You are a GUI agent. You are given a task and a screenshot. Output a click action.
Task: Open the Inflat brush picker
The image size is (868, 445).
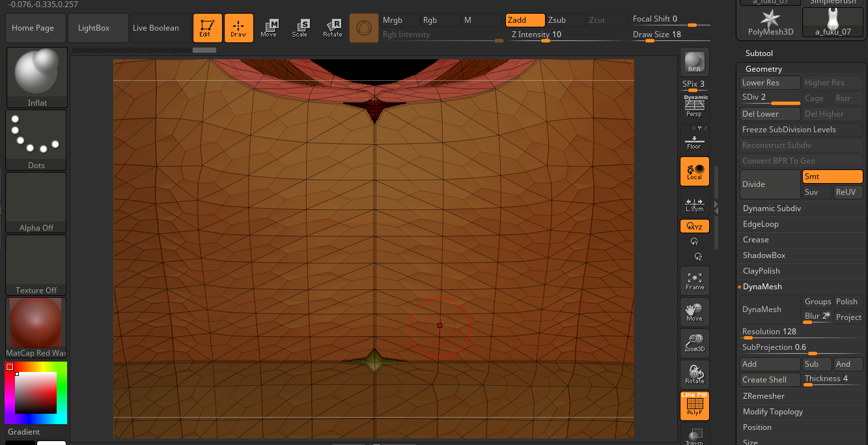36,77
